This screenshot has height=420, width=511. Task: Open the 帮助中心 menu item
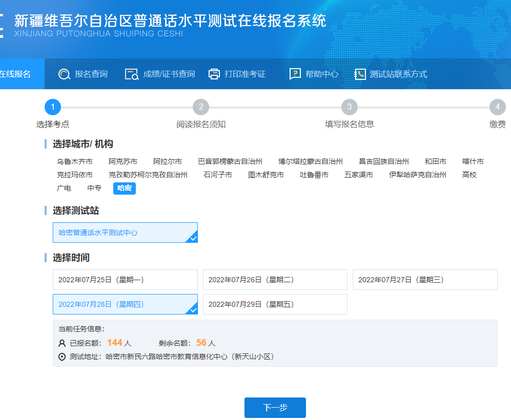click(321, 74)
